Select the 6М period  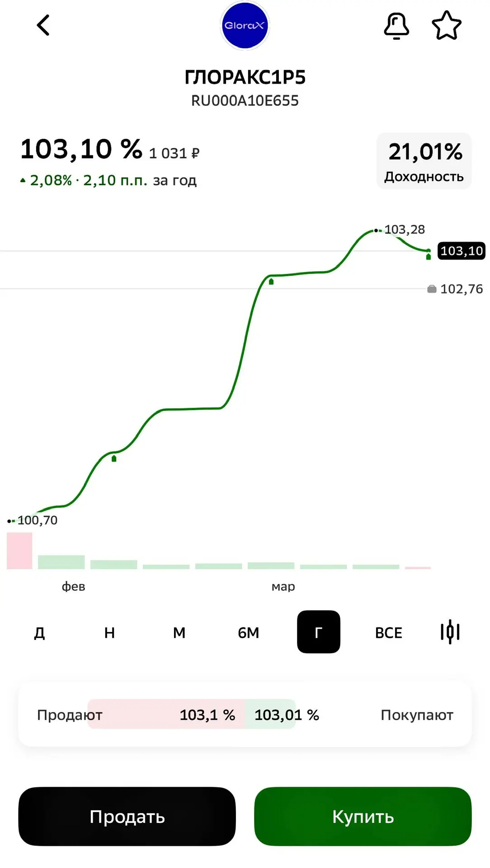(249, 632)
